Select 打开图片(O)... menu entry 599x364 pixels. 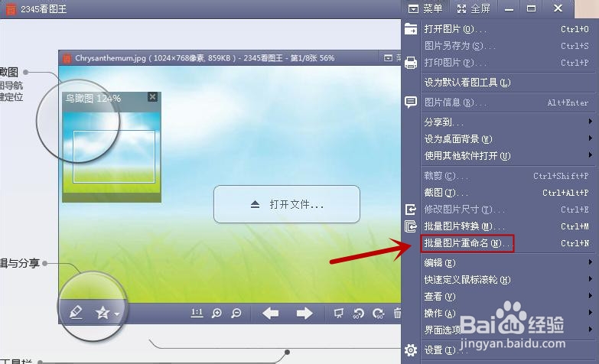[506, 29]
